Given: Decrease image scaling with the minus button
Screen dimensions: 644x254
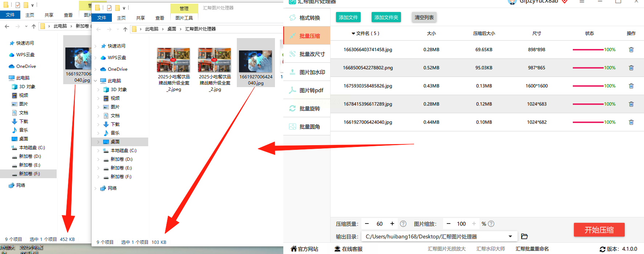Looking at the screenshot, I should click(449, 224).
